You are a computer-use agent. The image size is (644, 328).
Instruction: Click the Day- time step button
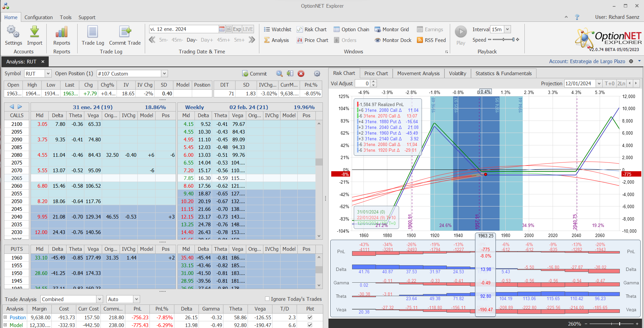pyautogui.click(x=191, y=40)
